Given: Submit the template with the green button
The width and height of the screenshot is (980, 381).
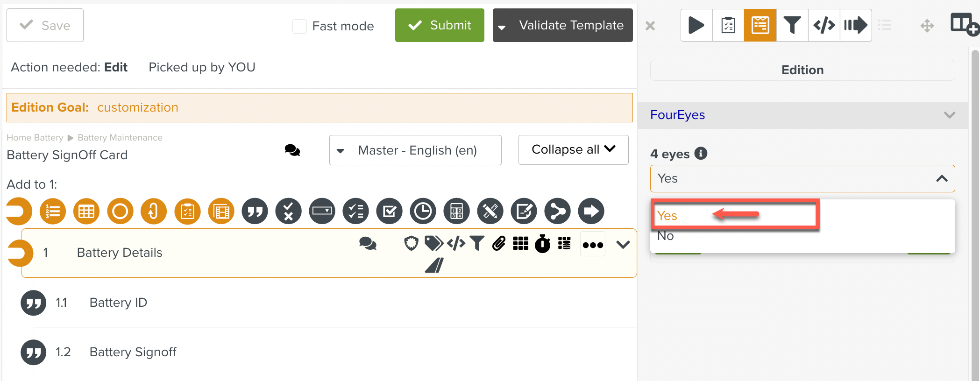Looking at the screenshot, I should pos(440,25).
